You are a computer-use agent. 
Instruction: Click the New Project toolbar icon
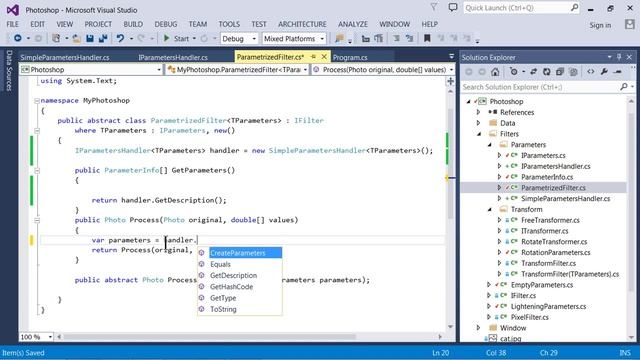point(56,38)
